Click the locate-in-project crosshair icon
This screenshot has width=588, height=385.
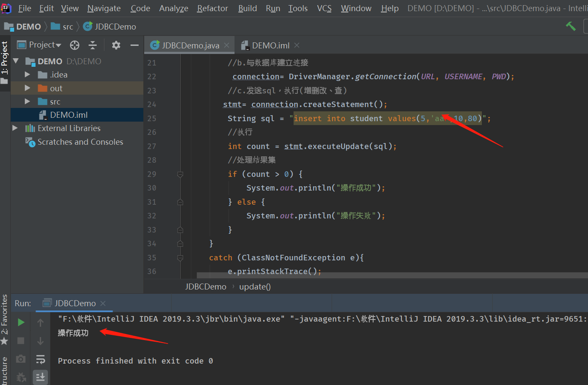74,45
